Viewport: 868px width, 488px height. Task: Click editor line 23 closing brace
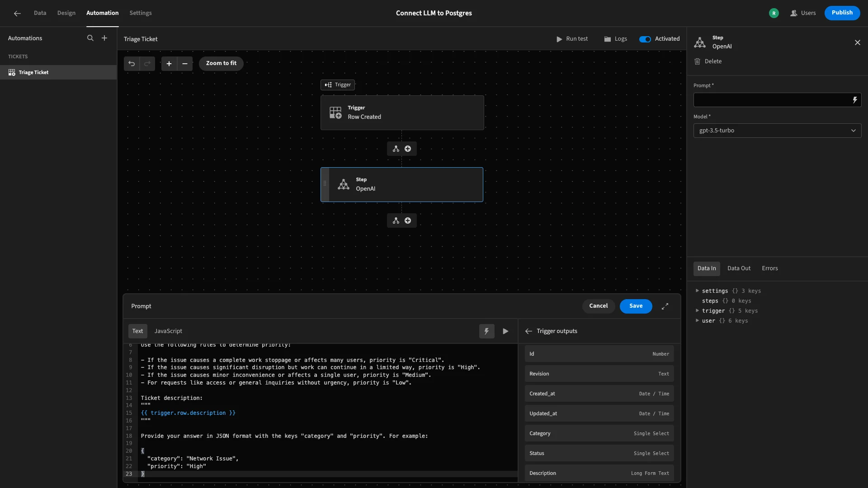(142, 474)
